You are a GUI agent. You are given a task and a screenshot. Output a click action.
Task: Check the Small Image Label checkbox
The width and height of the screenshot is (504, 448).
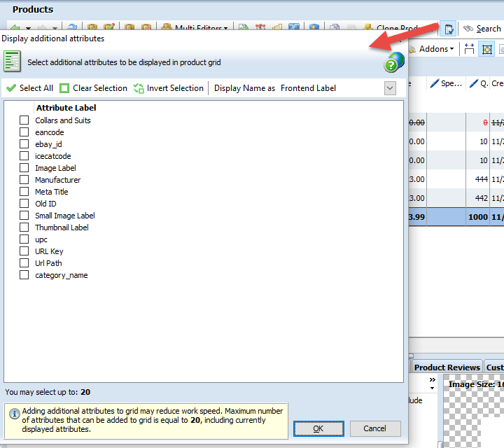(24, 216)
